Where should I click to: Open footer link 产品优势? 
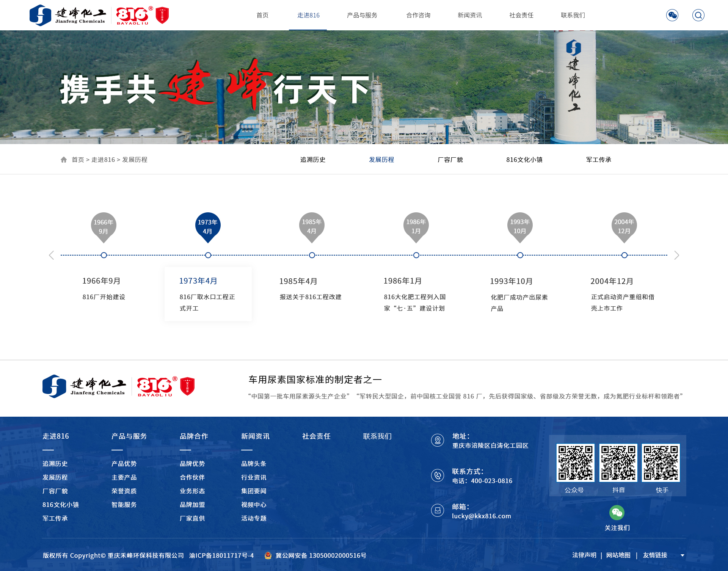(124, 464)
